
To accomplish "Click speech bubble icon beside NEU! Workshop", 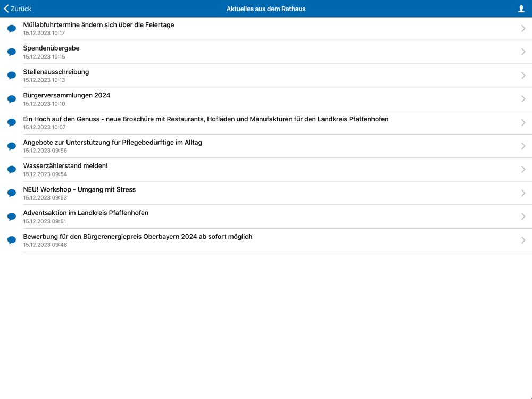I will click(x=12, y=193).
